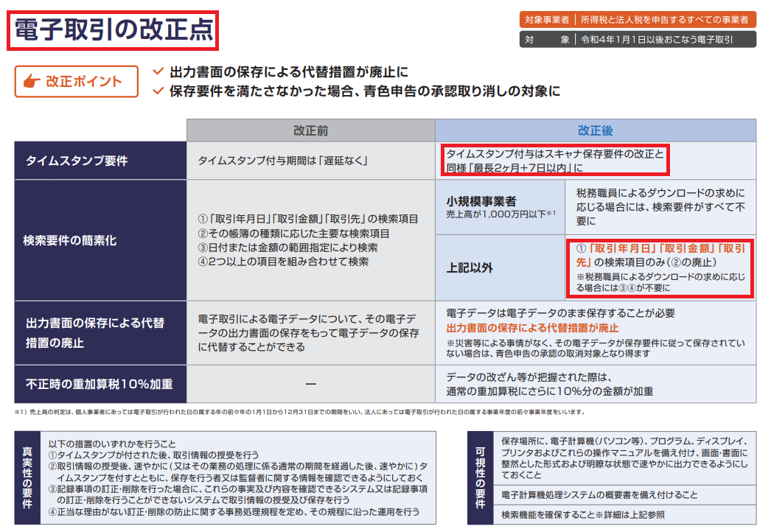
Task: Click the 検索要件の簡素化 row header
Action: pyautogui.click(x=70, y=240)
